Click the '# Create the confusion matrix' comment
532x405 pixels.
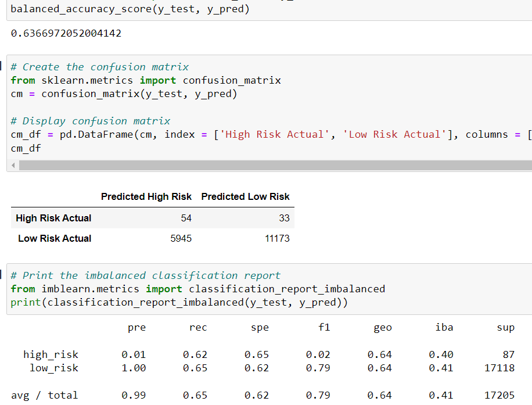100,67
